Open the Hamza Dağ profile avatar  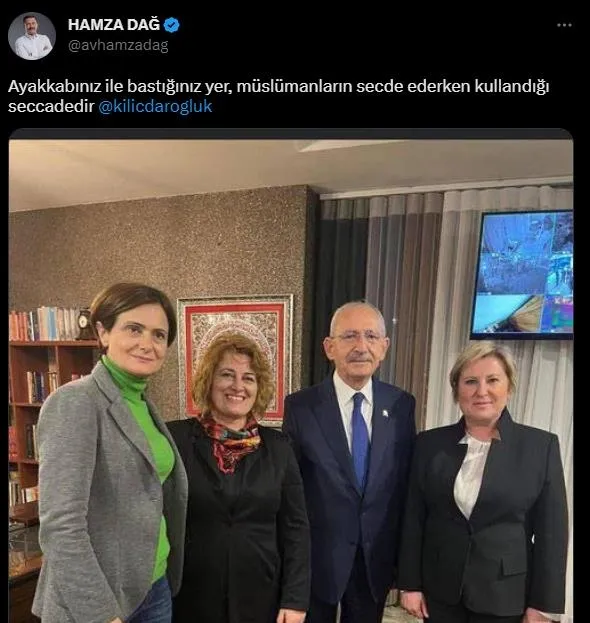[x=32, y=36]
